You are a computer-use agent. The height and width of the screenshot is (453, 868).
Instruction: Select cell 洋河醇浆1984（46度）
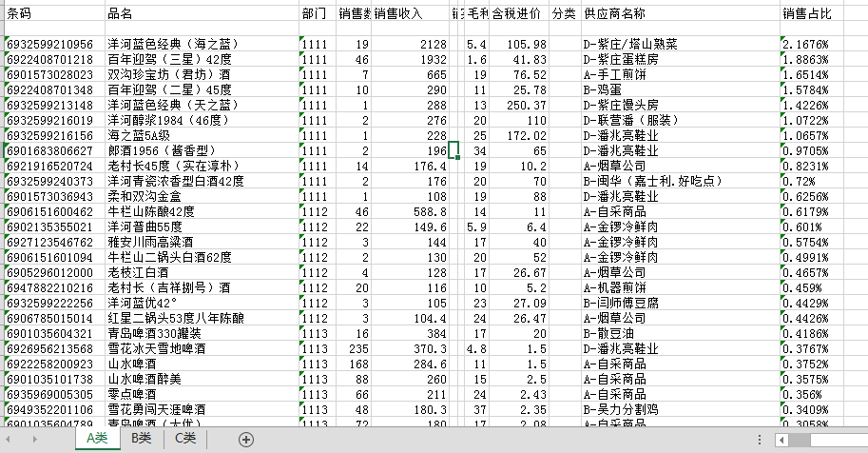203,120
